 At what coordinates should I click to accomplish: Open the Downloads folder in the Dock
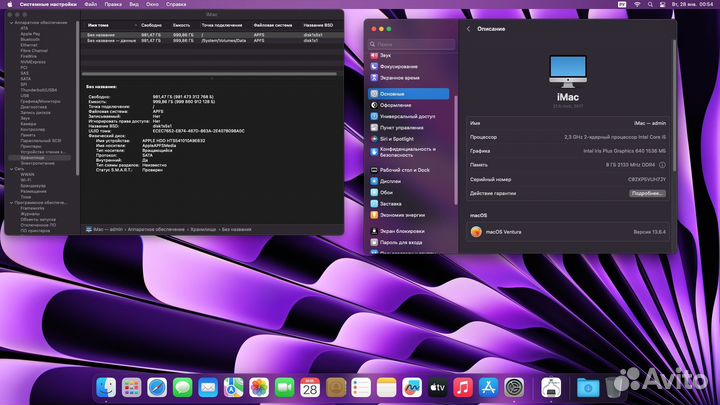pos(588,388)
